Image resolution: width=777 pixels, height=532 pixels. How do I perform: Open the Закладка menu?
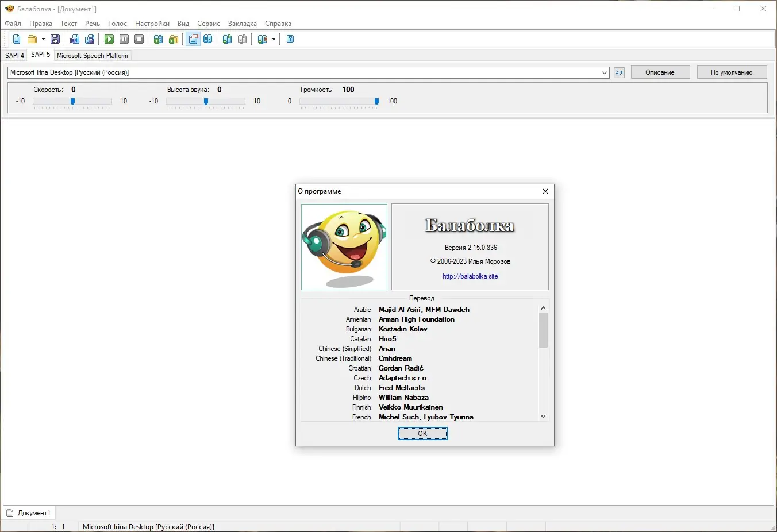click(243, 24)
